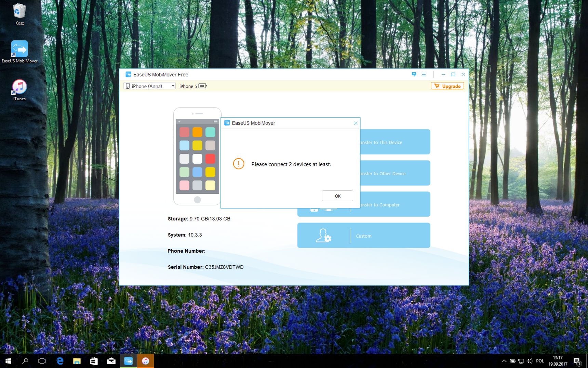The height and width of the screenshot is (368, 588).
Task: Select Transfer to Computer
Action: click(395, 204)
